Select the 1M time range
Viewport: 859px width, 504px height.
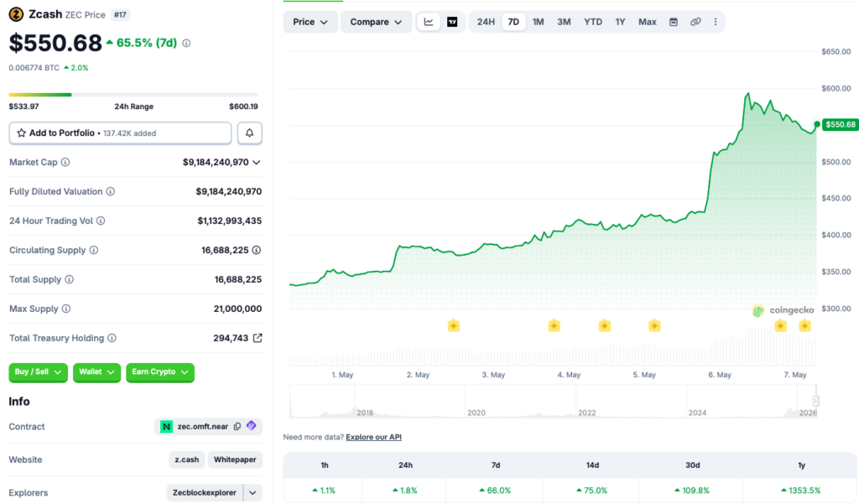tap(538, 22)
